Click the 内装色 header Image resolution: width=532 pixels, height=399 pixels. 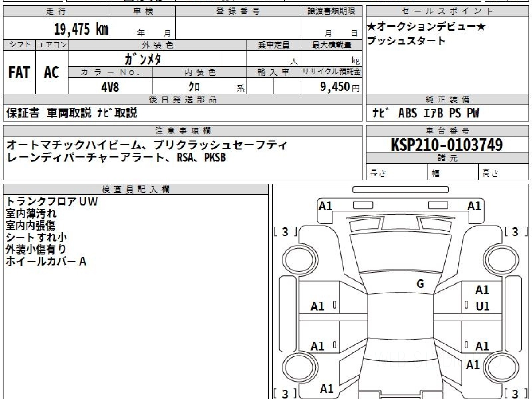(x=199, y=72)
